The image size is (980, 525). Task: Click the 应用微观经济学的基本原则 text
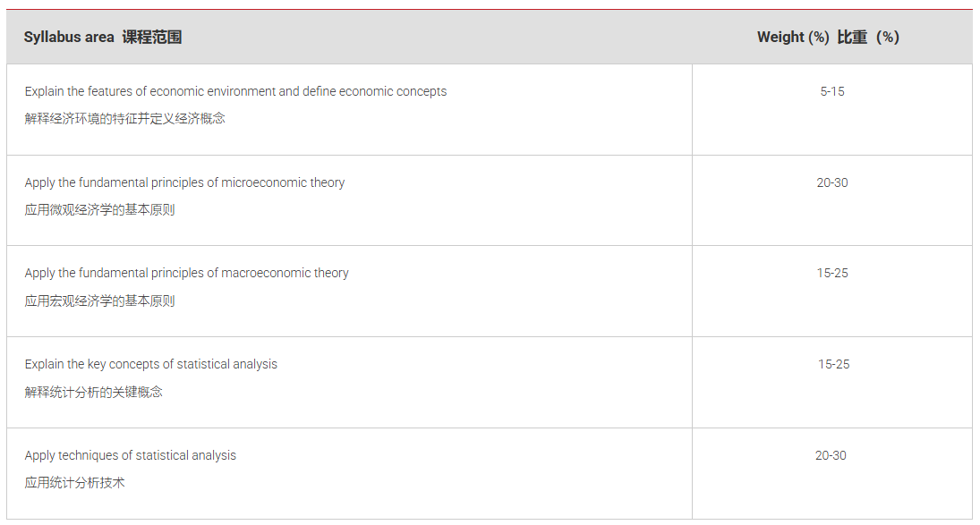(x=99, y=210)
